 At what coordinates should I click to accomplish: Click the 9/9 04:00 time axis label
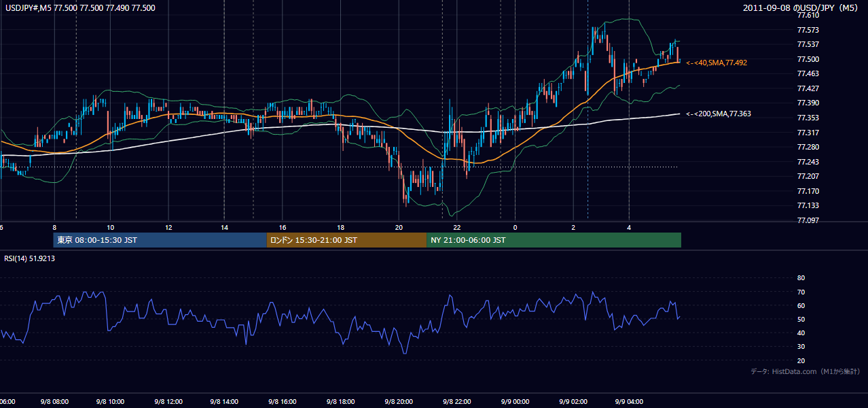tap(629, 402)
